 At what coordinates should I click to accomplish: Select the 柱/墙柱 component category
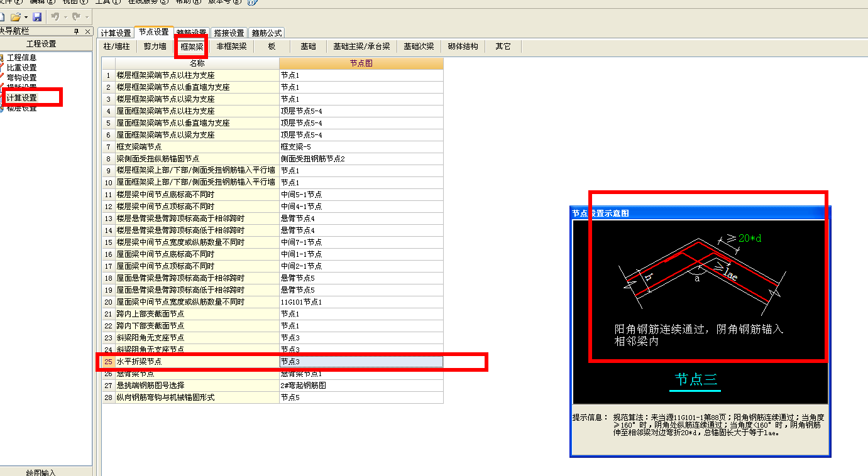[116, 46]
